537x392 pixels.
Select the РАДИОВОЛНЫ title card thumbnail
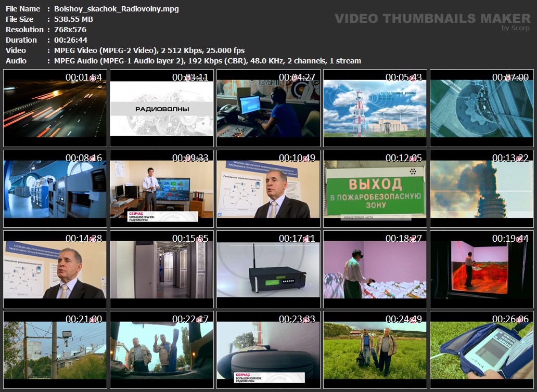click(162, 108)
